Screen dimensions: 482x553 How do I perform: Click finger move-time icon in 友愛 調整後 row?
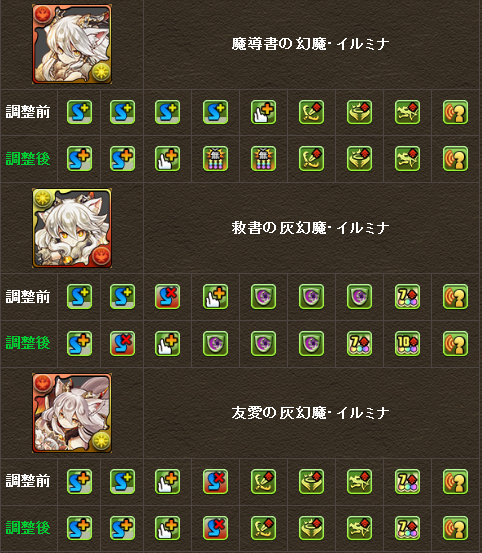click(167, 528)
